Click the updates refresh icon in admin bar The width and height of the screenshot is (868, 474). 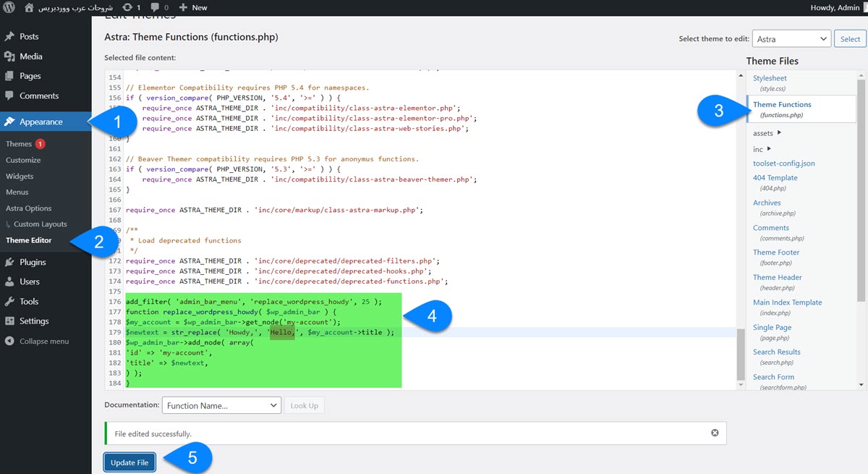(128, 7)
